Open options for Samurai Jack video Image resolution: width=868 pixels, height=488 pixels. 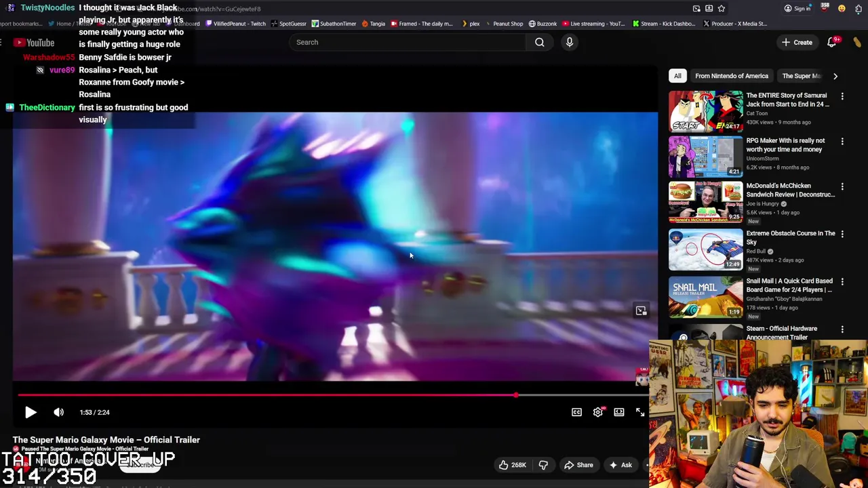842,96
